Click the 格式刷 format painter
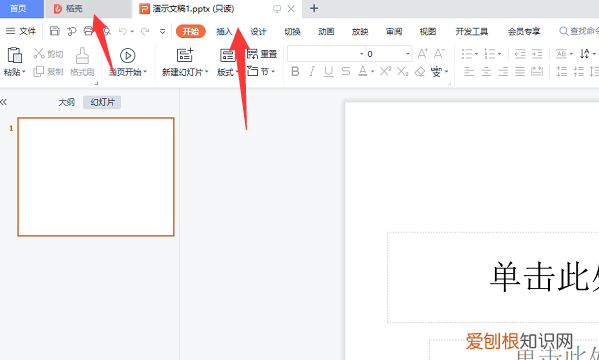Viewport: 599px width, 360px height. click(x=82, y=62)
